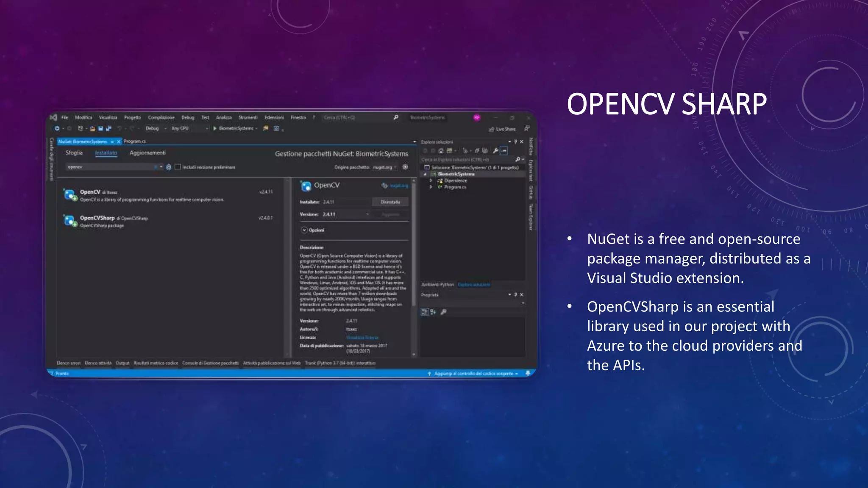Open the Team Explorer side tab
This screenshot has height=488, width=868.
click(x=530, y=217)
